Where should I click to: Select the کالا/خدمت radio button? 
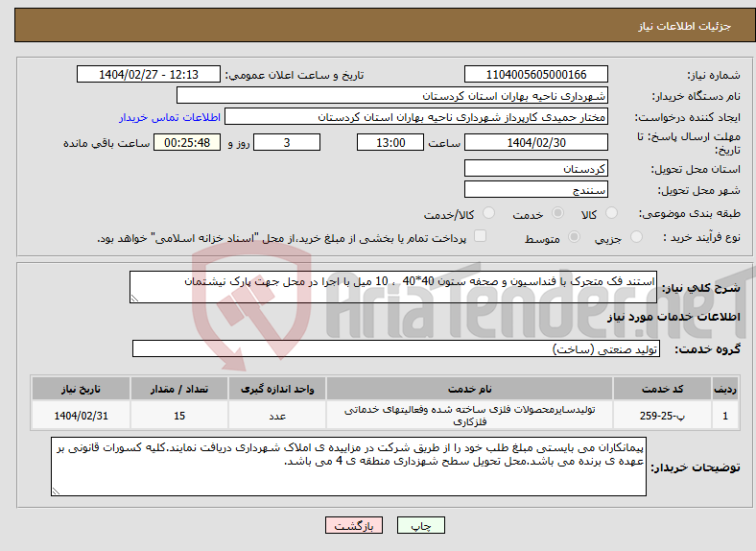(x=489, y=213)
